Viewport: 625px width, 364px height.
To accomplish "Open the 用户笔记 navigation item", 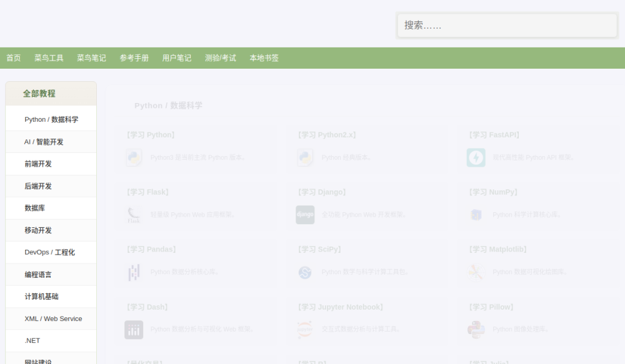I will pos(177,58).
